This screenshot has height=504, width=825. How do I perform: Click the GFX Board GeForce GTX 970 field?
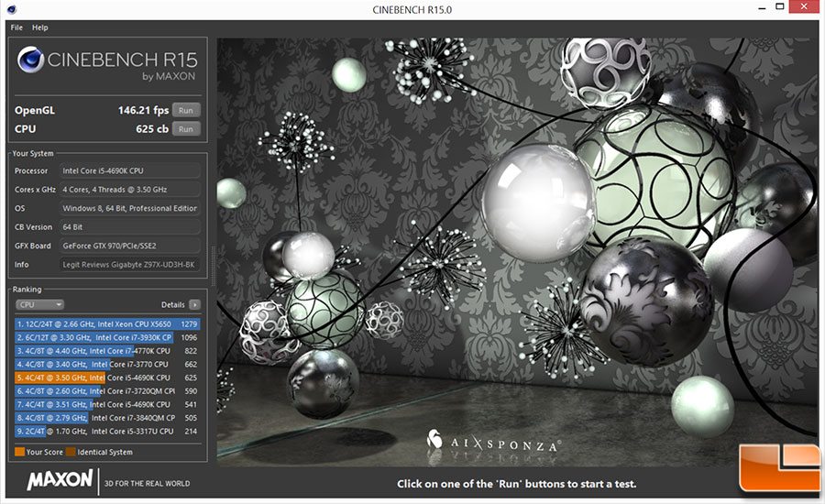[130, 246]
